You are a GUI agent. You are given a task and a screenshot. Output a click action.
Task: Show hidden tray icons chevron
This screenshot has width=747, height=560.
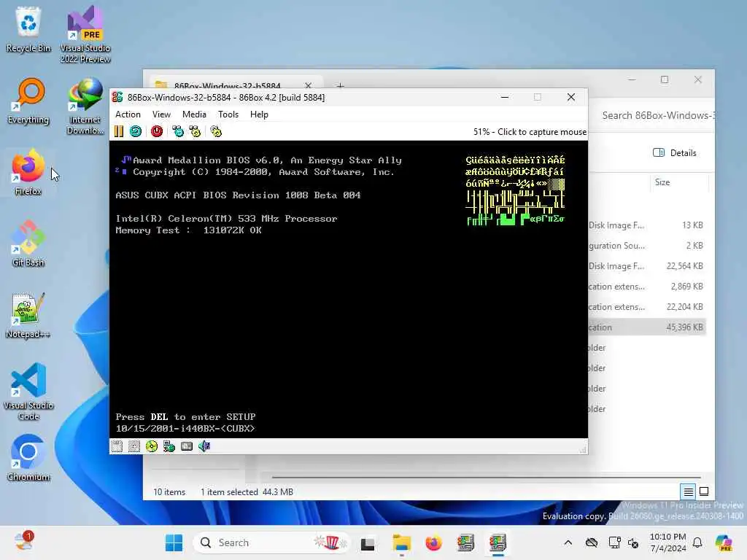568,542
